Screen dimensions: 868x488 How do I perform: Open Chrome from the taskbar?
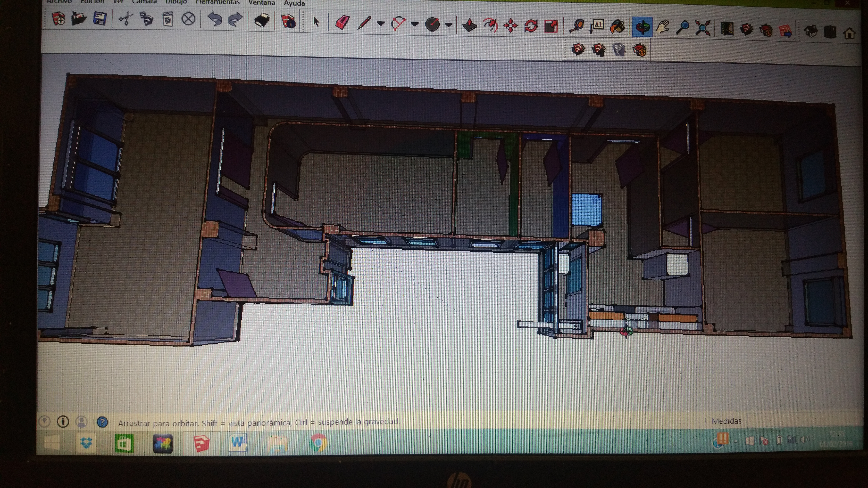click(x=318, y=443)
